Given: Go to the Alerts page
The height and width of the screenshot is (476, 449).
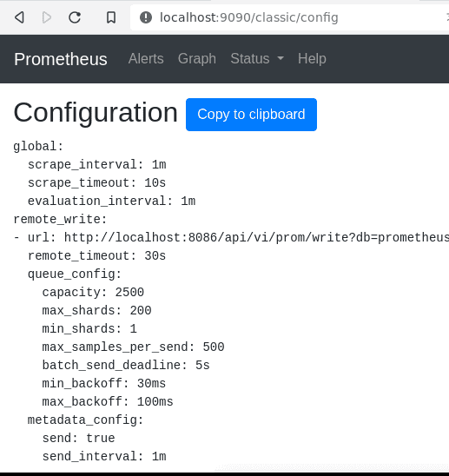Looking at the screenshot, I should [x=146, y=58].
